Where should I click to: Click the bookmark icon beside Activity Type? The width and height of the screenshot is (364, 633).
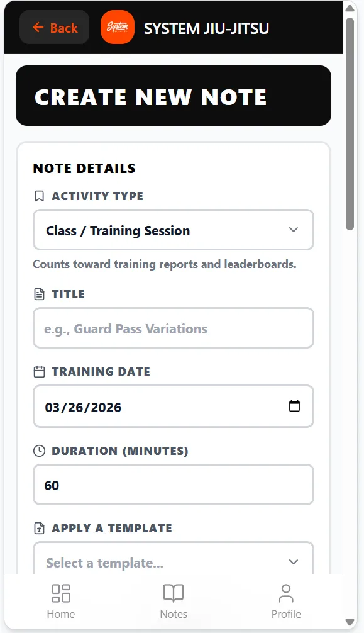click(39, 196)
